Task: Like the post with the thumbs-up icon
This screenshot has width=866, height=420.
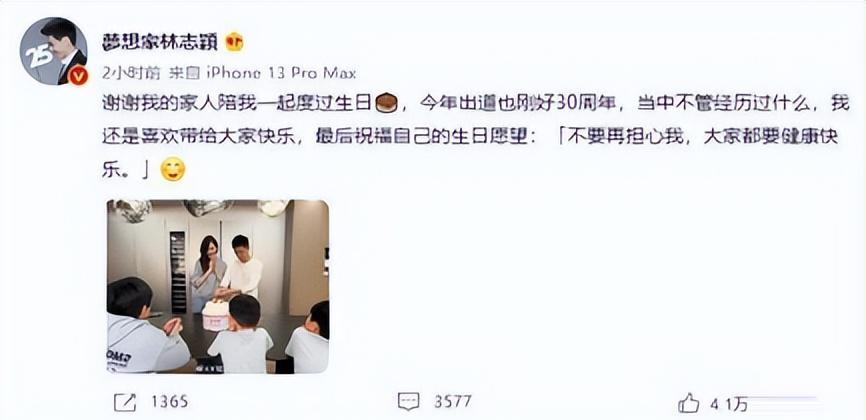Action: click(x=688, y=403)
